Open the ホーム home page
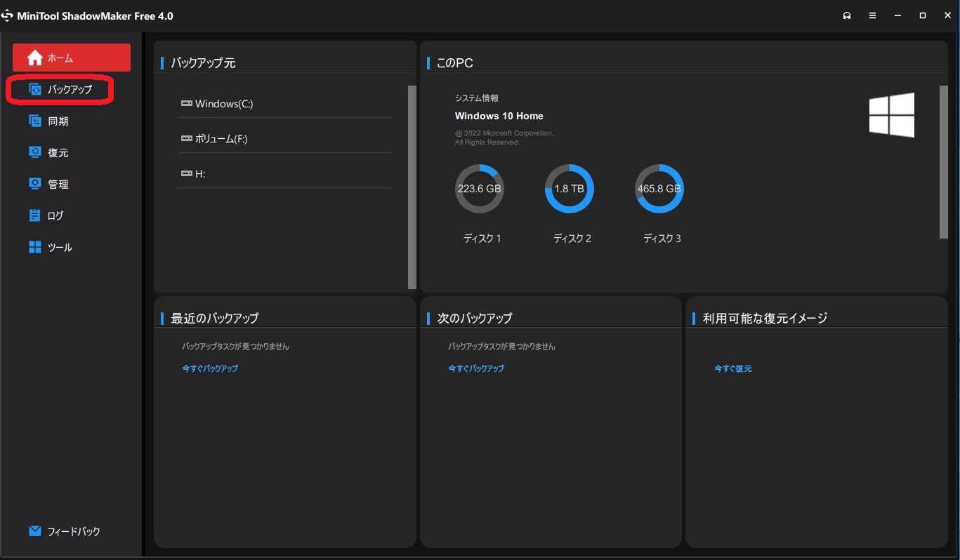Image resolution: width=960 pixels, height=560 pixels. [72, 58]
